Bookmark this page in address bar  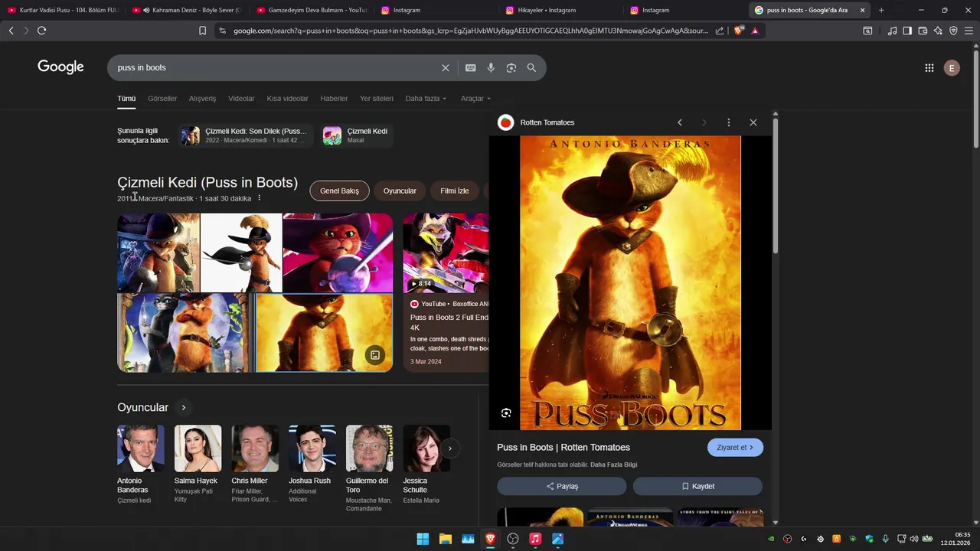(x=202, y=31)
